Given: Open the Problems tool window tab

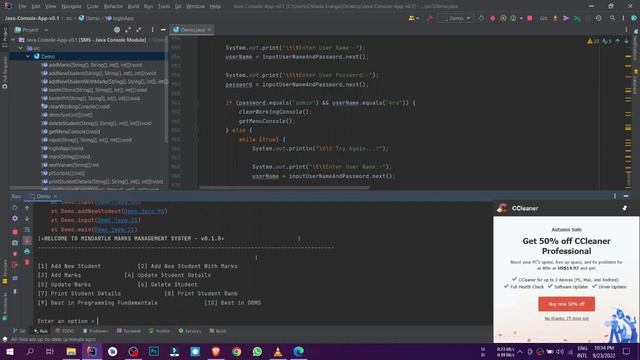Looking at the screenshot, I should tap(95, 331).
